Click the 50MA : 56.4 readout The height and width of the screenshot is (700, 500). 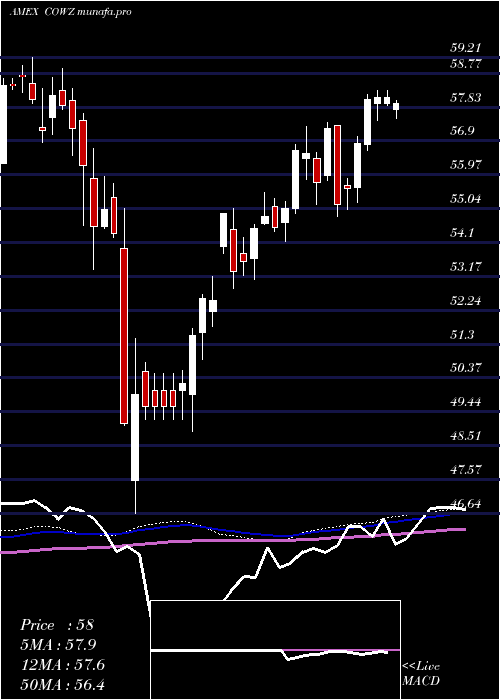pyautogui.click(x=62, y=685)
